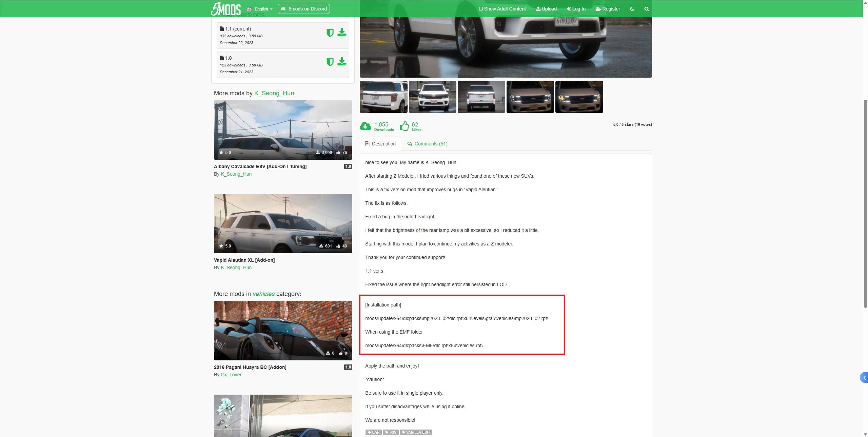View virus scan shield for version 1.1
The height and width of the screenshot is (437, 868).
pyautogui.click(x=330, y=33)
